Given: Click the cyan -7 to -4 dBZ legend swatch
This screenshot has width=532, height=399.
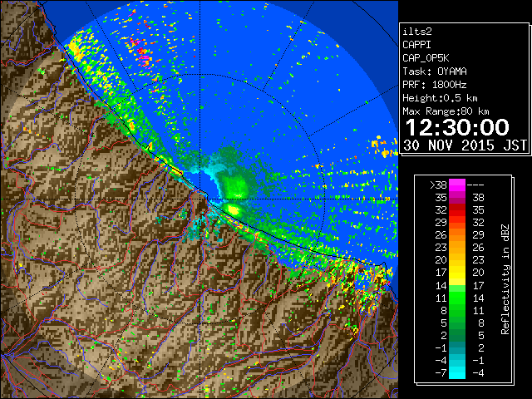Looking at the screenshot, I should point(457,372).
